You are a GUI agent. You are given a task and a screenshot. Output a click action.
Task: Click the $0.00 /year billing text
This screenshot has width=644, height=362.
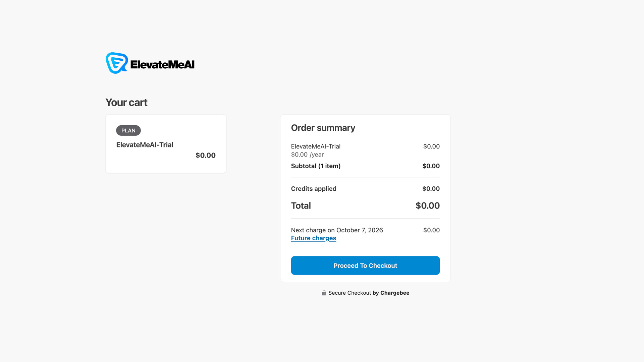[x=307, y=155]
